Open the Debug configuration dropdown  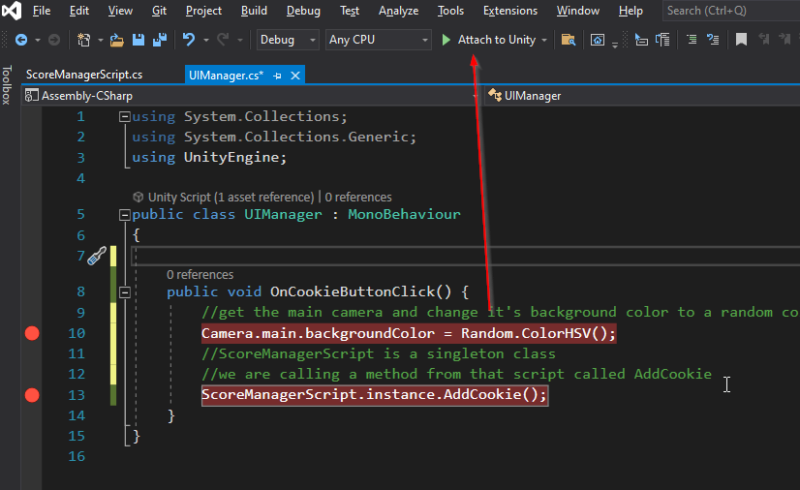pyautogui.click(x=287, y=40)
